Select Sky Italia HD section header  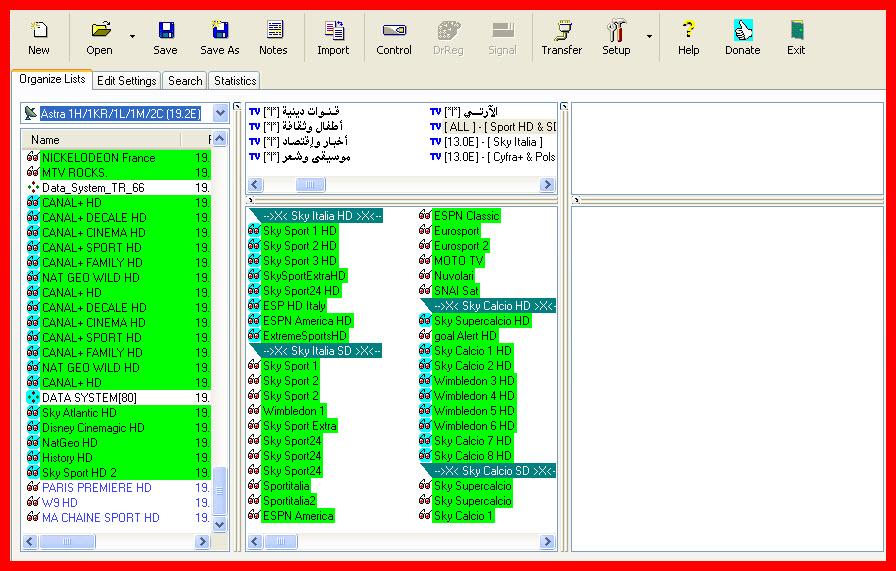[316, 216]
